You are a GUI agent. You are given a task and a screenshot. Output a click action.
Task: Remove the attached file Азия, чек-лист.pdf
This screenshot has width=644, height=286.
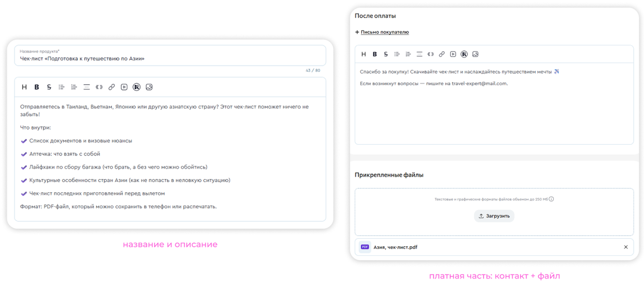[x=626, y=247]
